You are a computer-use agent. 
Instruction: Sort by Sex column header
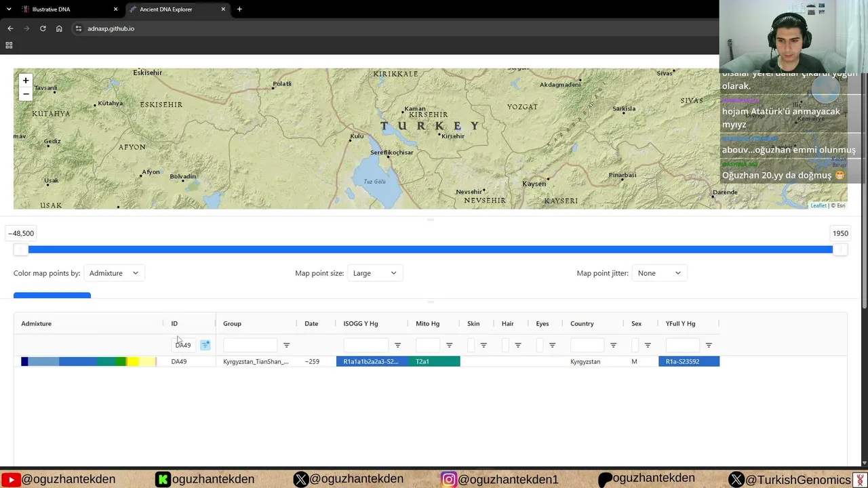click(x=636, y=323)
